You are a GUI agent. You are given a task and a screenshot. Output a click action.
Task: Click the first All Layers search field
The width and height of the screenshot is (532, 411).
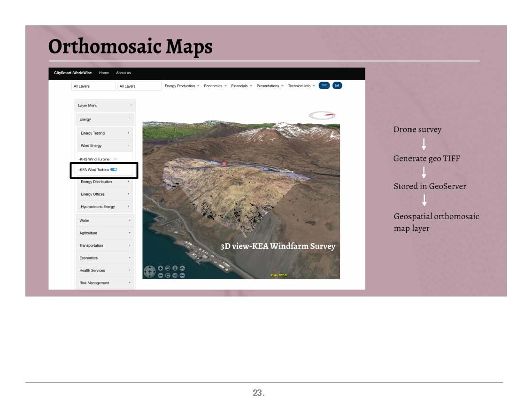(93, 86)
